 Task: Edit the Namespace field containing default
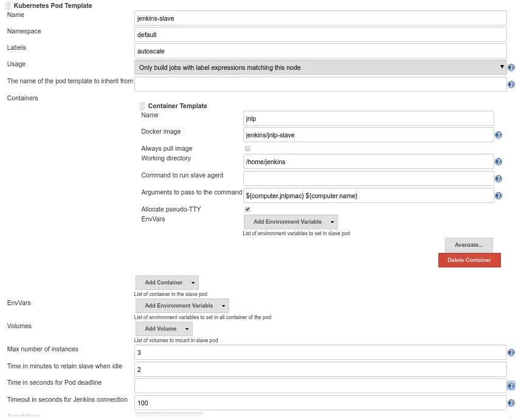click(x=320, y=35)
